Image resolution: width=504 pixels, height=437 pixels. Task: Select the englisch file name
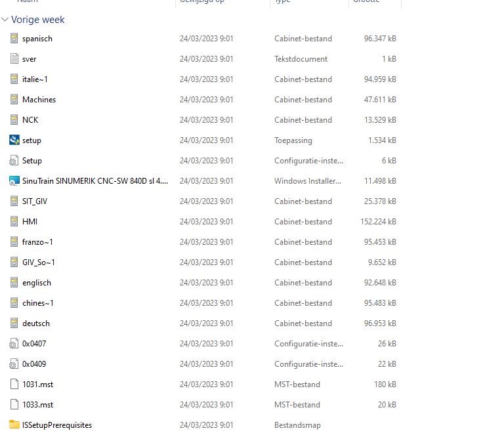click(36, 283)
